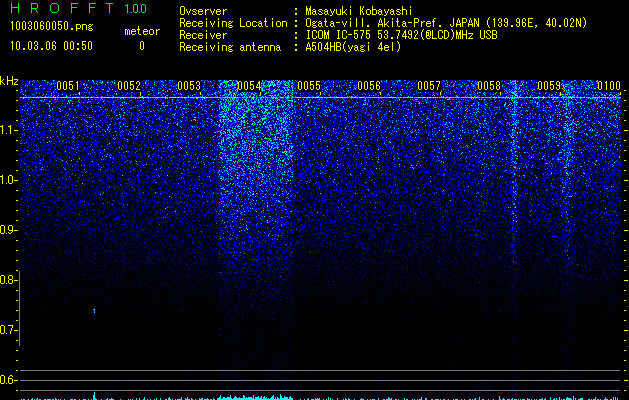The height and width of the screenshot is (400, 629).
Task: Click the 0057 time marker
Action: [429, 86]
